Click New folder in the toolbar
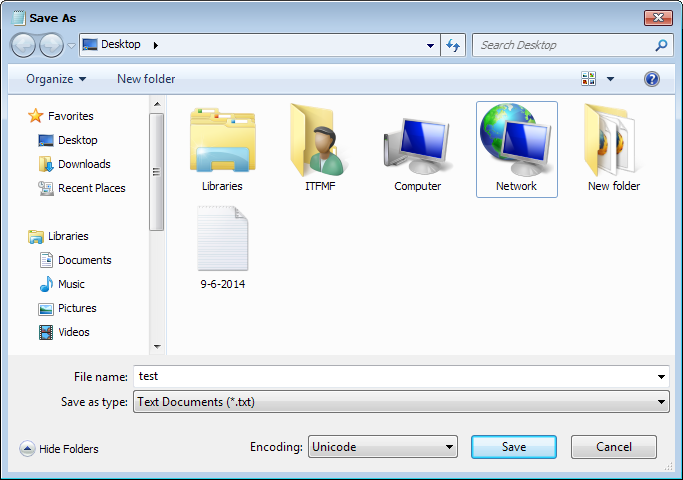The width and height of the screenshot is (683, 480). [x=146, y=79]
